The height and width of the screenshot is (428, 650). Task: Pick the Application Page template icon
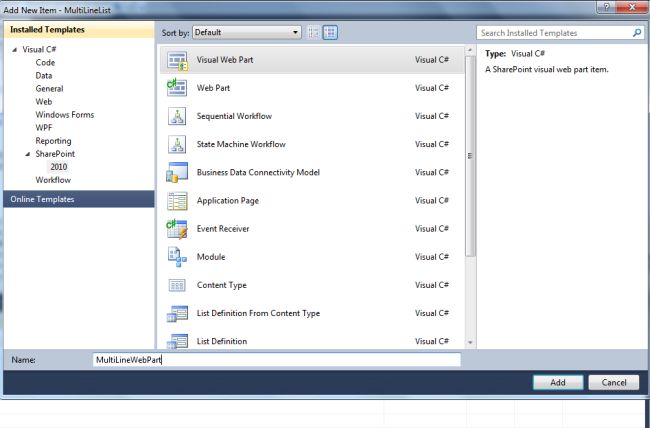pyautogui.click(x=177, y=201)
